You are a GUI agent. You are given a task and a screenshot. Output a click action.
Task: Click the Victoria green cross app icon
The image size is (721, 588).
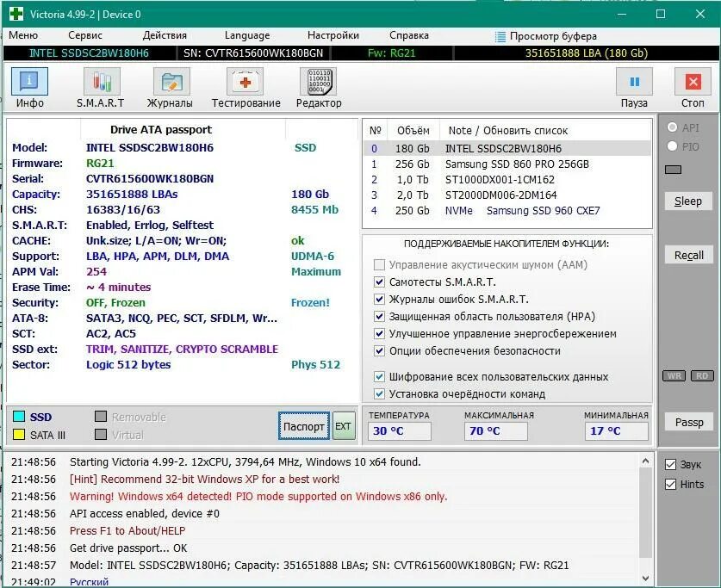pos(16,14)
